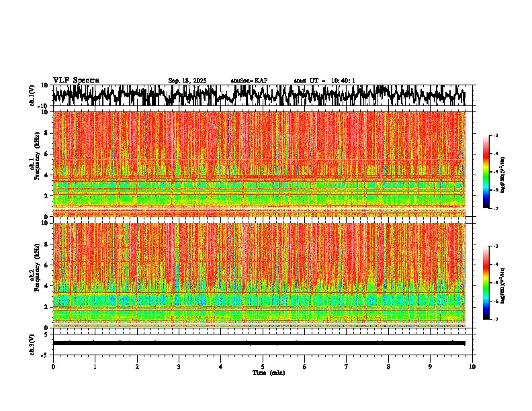This screenshot has height=411, width=532.
Task: Click the time axis tick label "6"
Action: [305, 367]
